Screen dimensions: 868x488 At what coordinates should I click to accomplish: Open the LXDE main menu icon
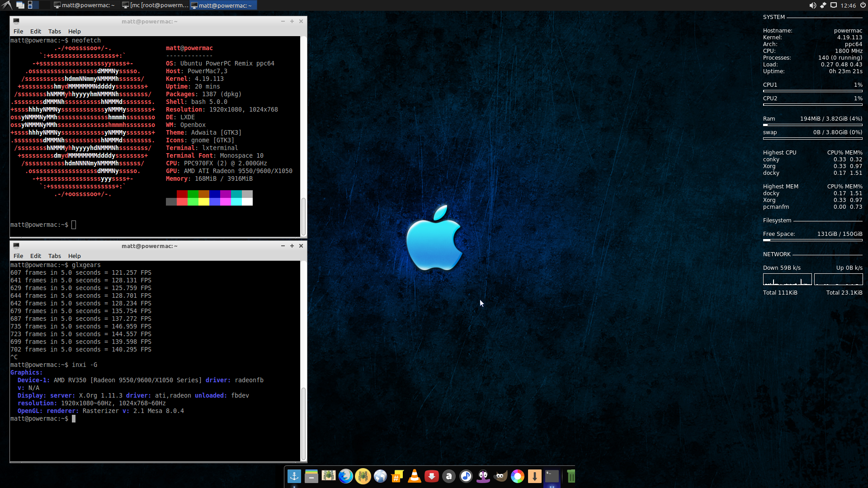click(x=7, y=5)
